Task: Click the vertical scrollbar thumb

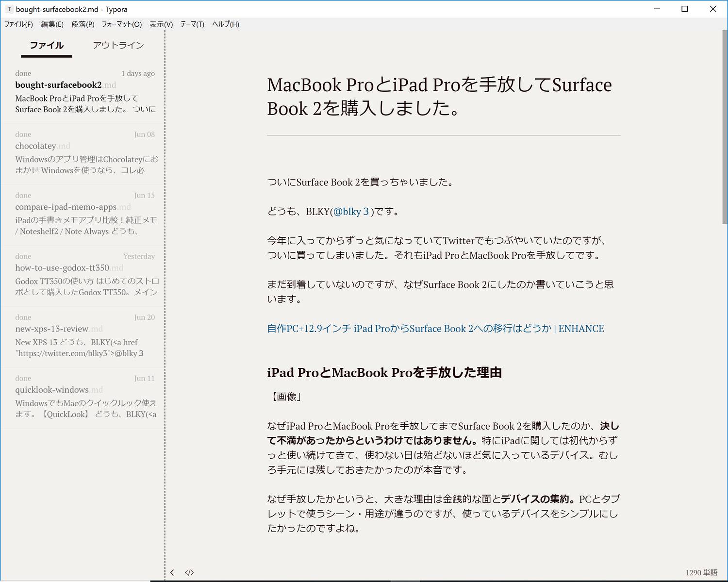Action: [725, 127]
